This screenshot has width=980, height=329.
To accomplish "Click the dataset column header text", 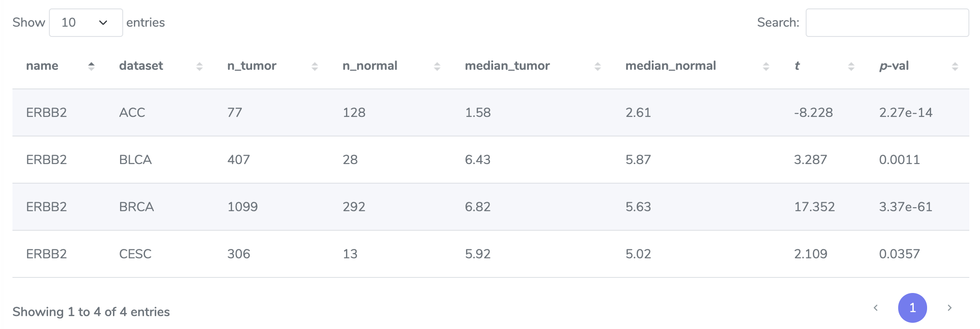I will (141, 66).
